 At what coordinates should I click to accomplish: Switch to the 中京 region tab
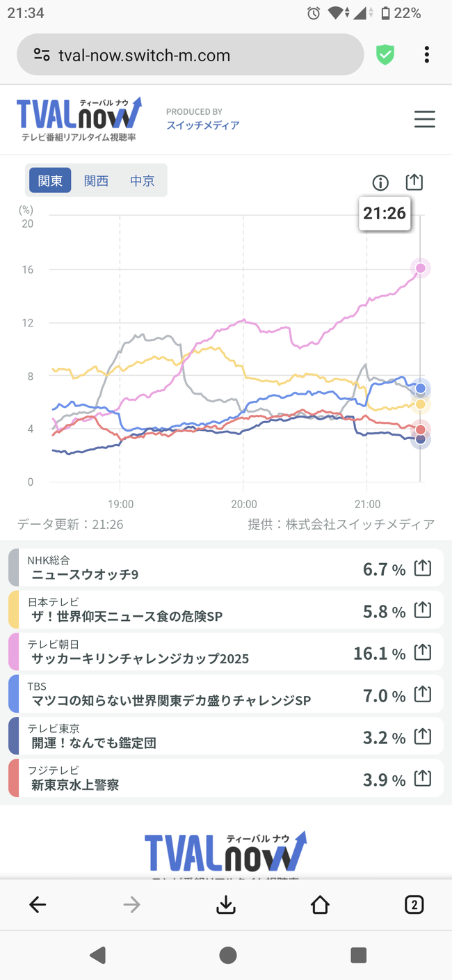click(x=142, y=181)
